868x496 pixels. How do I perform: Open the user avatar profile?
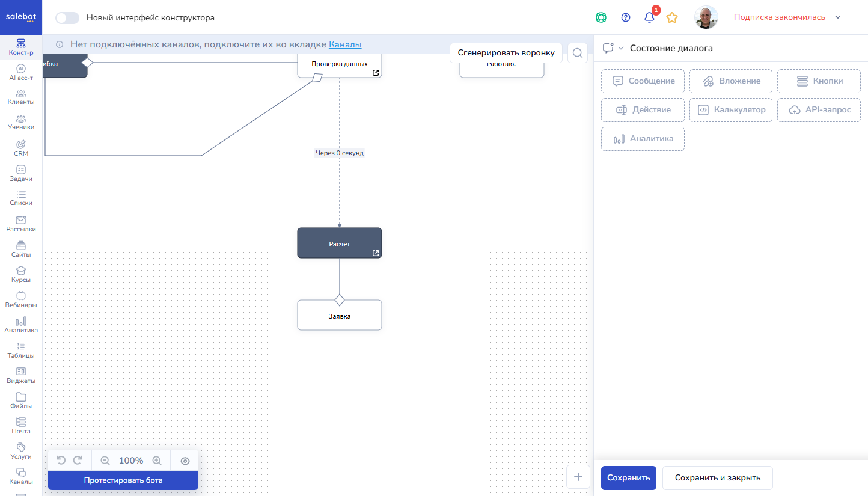click(x=706, y=17)
